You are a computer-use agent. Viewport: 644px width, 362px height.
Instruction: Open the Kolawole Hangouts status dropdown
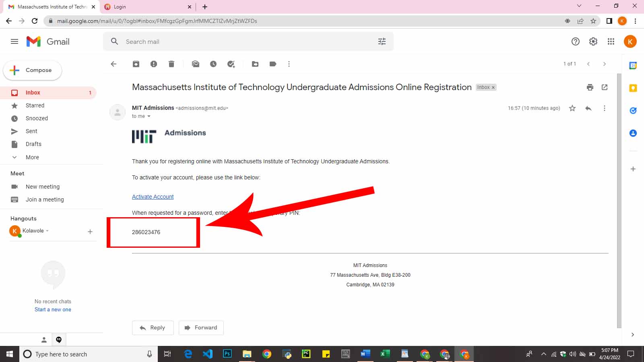47,231
